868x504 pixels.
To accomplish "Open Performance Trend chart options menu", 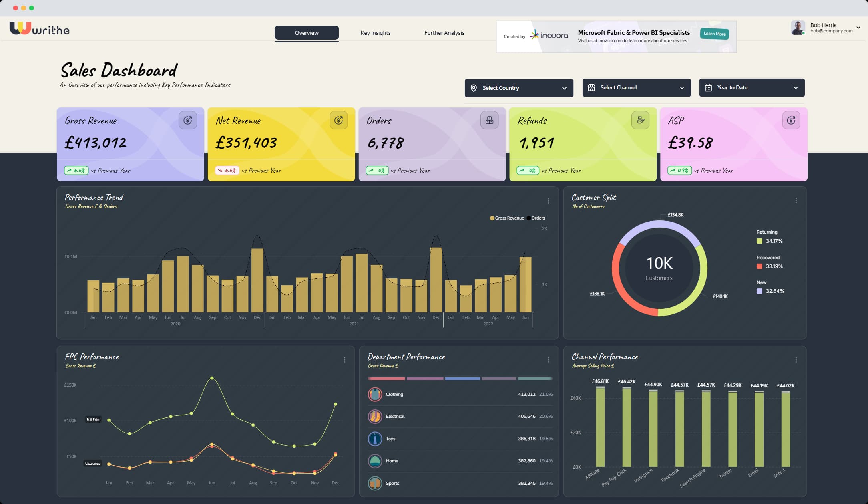I will [548, 201].
